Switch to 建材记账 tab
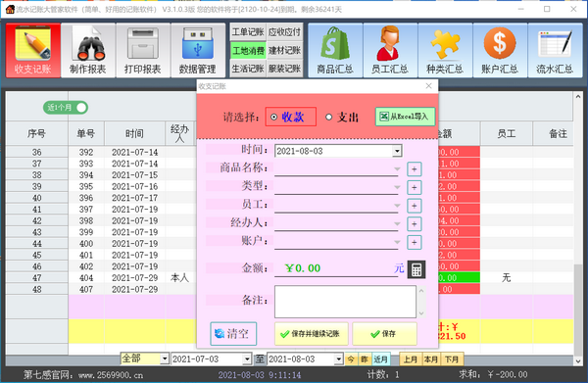The width and height of the screenshot is (588, 383). [x=284, y=51]
